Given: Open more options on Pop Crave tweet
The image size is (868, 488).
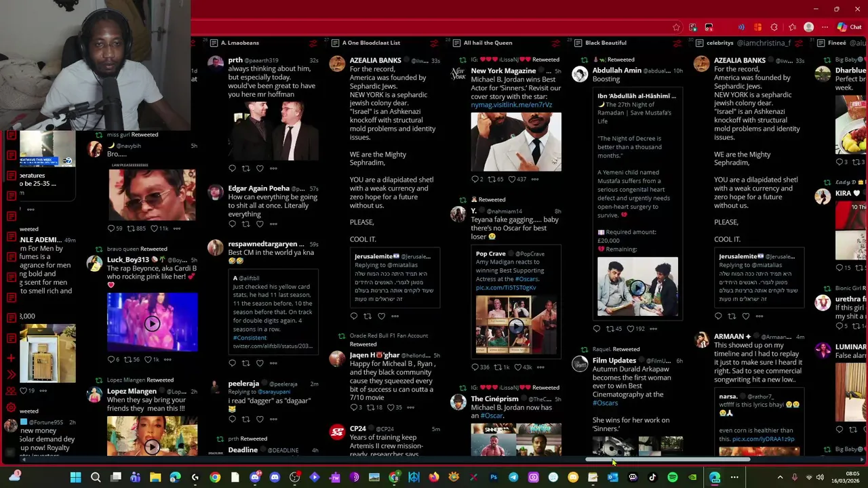Looking at the screenshot, I should [x=540, y=367].
